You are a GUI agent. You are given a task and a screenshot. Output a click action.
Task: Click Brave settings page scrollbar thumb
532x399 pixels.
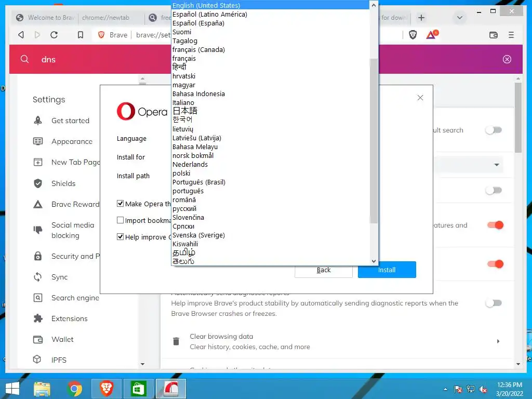pos(518,117)
